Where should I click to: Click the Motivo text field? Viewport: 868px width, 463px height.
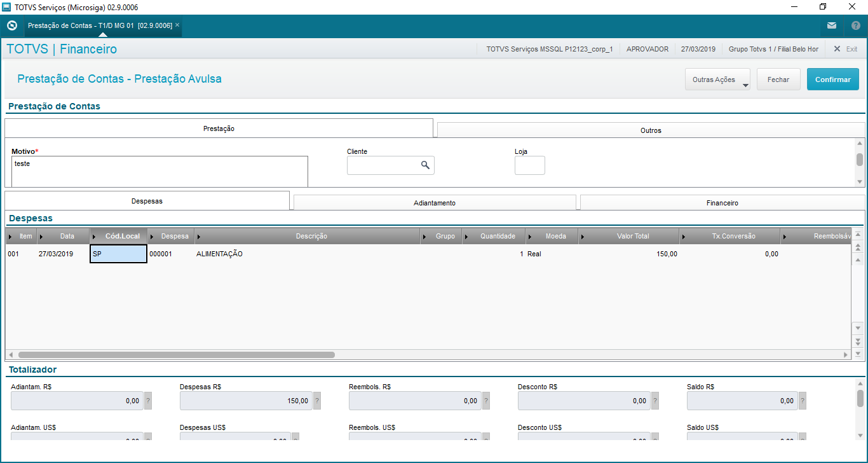coord(159,171)
